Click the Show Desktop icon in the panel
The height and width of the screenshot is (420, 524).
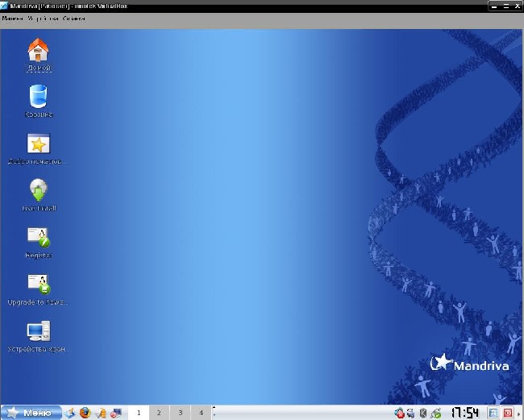pos(70,413)
